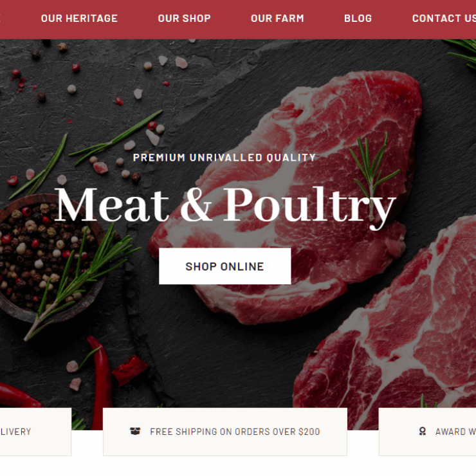
Task: Visit the Blog page
Action: (x=358, y=19)
